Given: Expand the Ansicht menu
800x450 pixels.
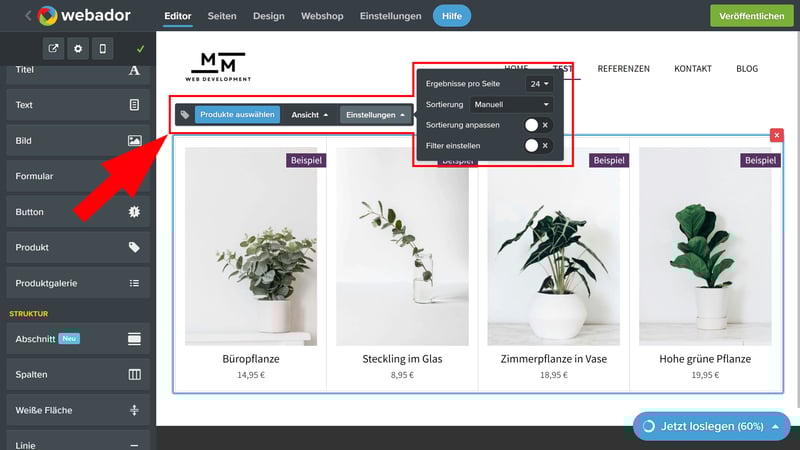Looking at the screenshot, I should 310,115.
